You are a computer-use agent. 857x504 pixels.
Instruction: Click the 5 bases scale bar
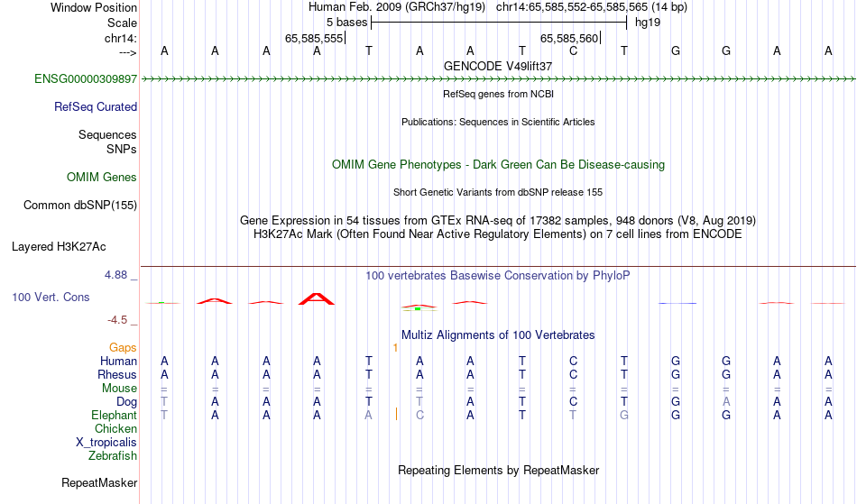(x=499, y=23)
